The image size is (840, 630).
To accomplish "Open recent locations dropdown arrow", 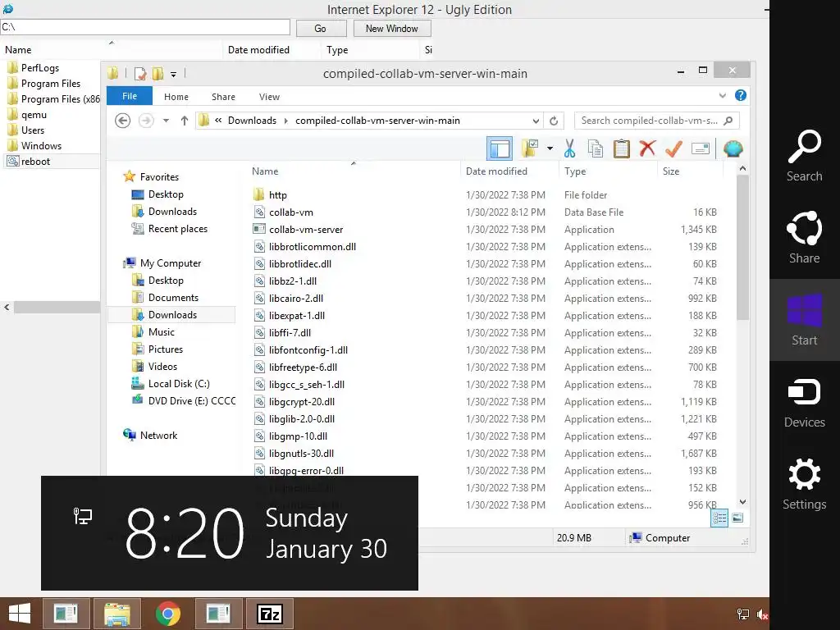I will click(166, 121).
